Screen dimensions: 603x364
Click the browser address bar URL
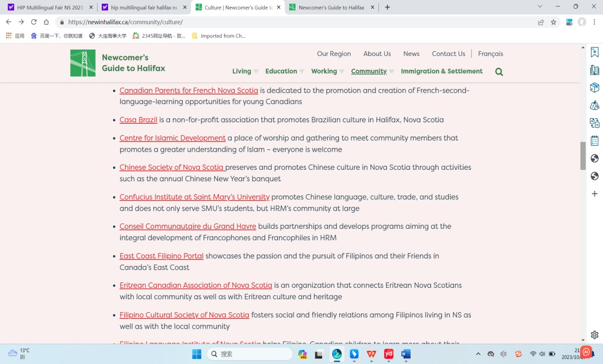pos(125,22)
